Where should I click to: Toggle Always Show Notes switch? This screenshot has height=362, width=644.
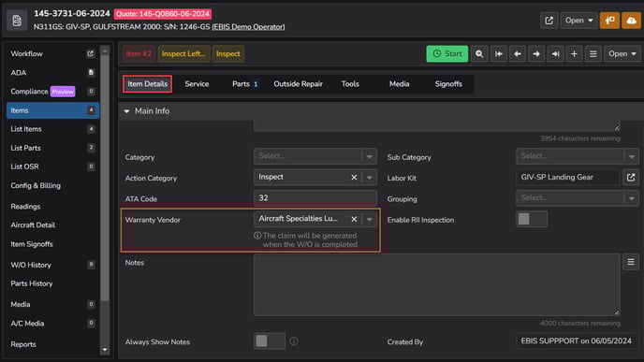(x=270, y=341)
